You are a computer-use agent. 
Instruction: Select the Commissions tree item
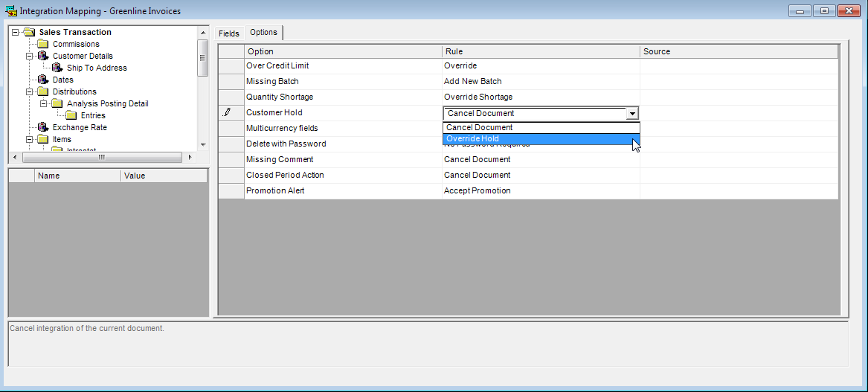point(76,45)
